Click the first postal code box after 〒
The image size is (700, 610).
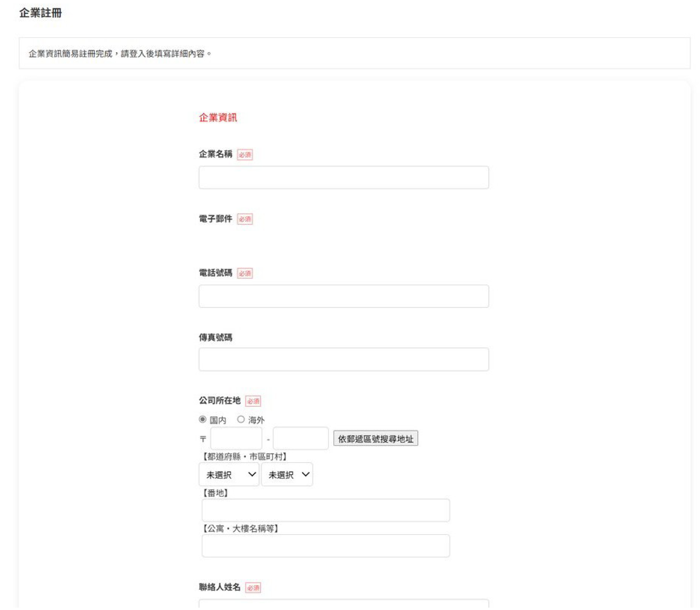(x=236, y=438)
